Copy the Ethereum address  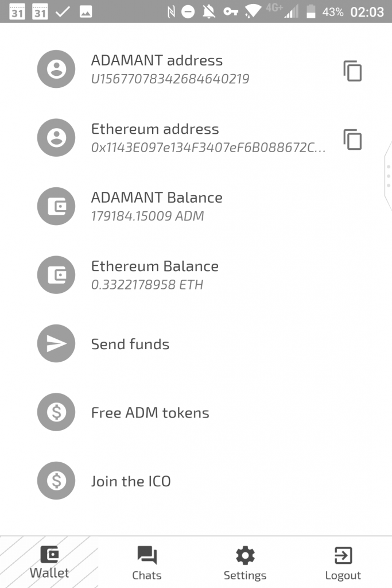[352, 139]
